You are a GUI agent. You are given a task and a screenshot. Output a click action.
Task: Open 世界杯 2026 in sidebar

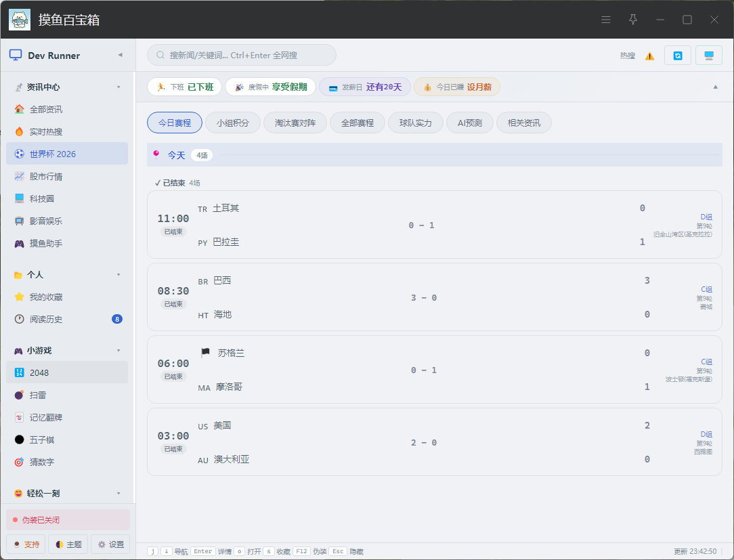click(x=67, y=154)
